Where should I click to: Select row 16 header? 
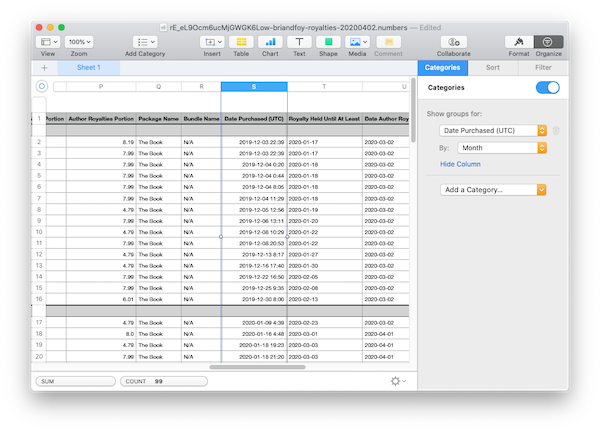[39, 299]
